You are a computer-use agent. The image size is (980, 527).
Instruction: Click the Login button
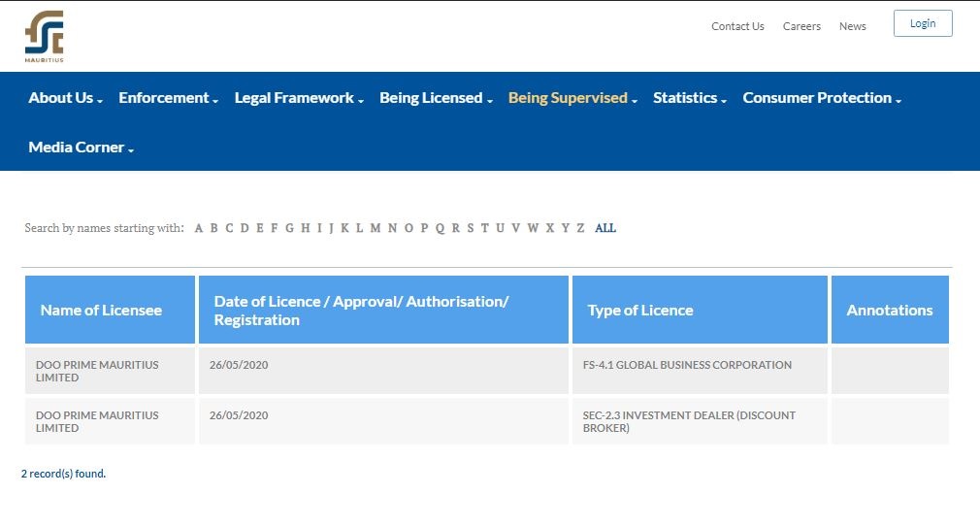pyautogui.click(x=923, y=23)
